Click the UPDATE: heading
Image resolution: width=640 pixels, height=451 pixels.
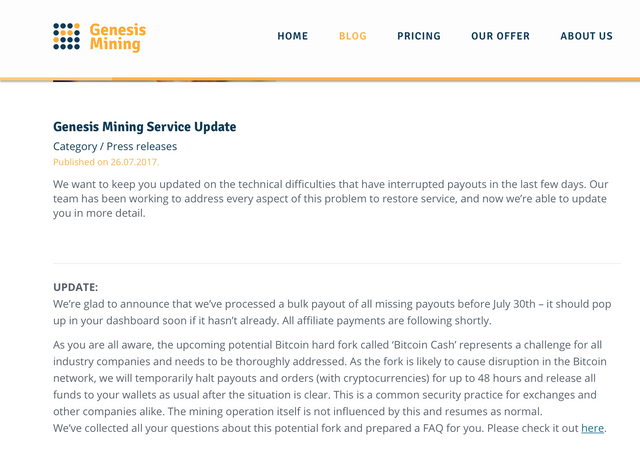(x=76, y=287)
